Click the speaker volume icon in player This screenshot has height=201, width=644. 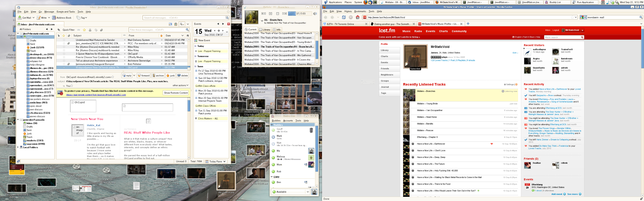(315, 14)
